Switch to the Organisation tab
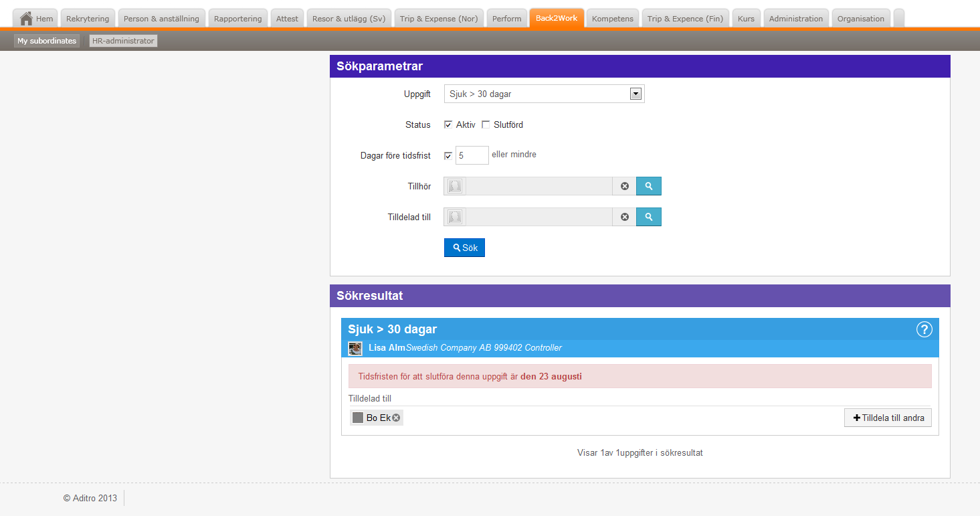This screenshot has height=516, width=980. (x=861, y=18)
